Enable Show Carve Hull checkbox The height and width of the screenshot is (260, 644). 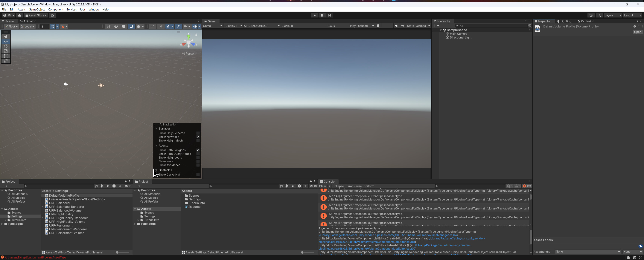pos(198,175)
